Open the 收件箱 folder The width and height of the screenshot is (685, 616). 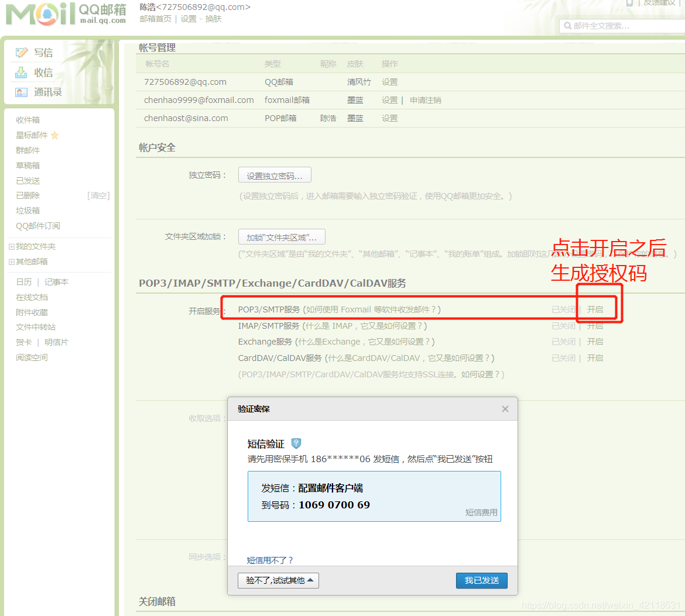click(28, 120)
